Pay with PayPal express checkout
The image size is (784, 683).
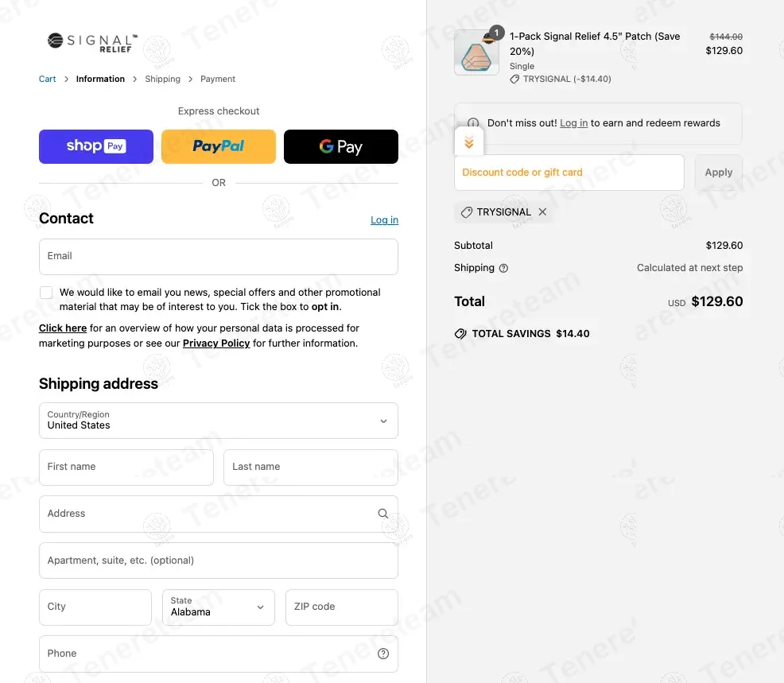coord(219,146)
